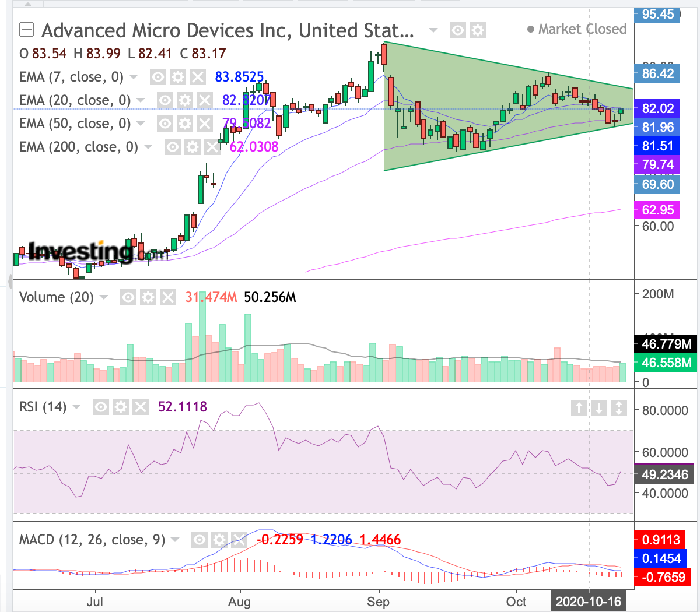Click the 52.1118 RSI value
700x612 pixels.
point(183,407)
